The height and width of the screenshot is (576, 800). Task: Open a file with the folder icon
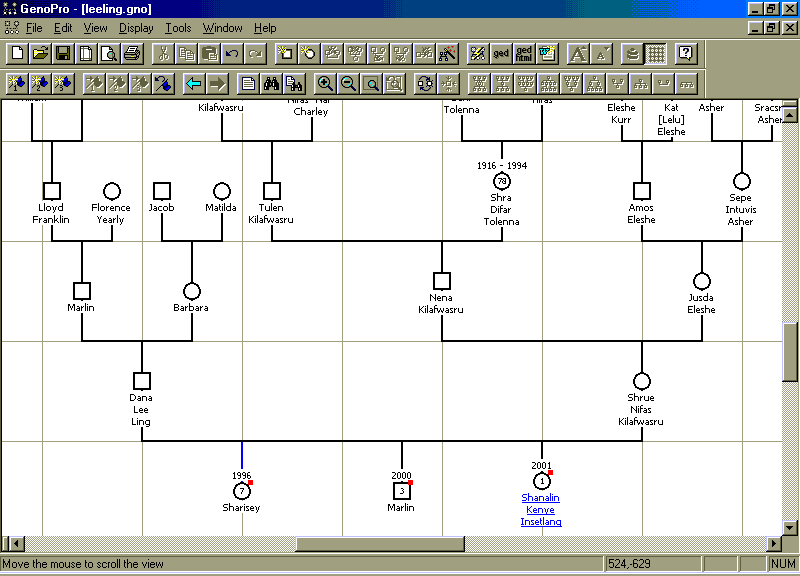point(40,54)
